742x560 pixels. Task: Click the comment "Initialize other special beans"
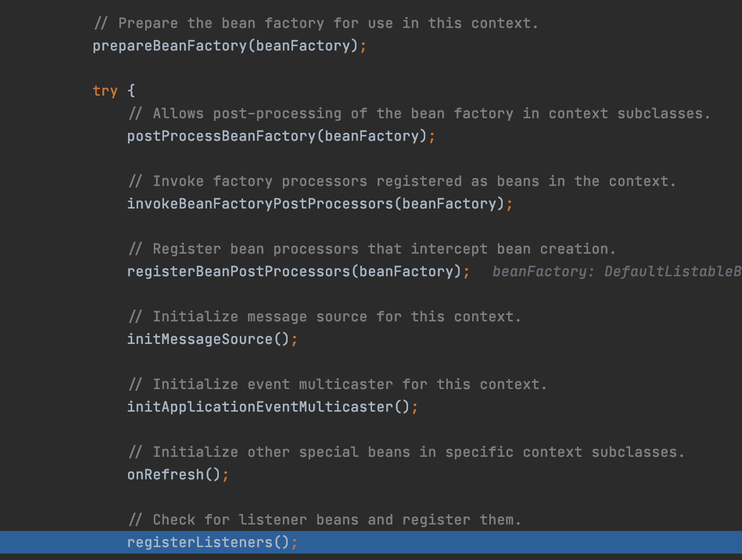(281, 453)
